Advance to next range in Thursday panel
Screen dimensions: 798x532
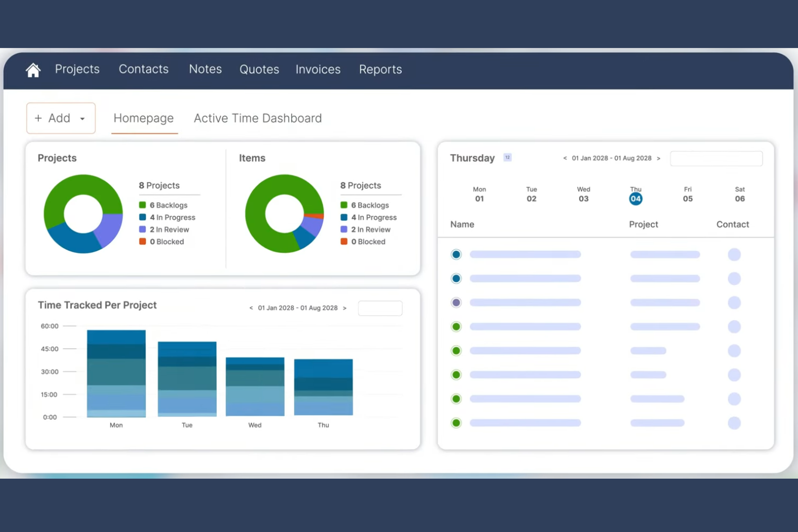(658, 158)
